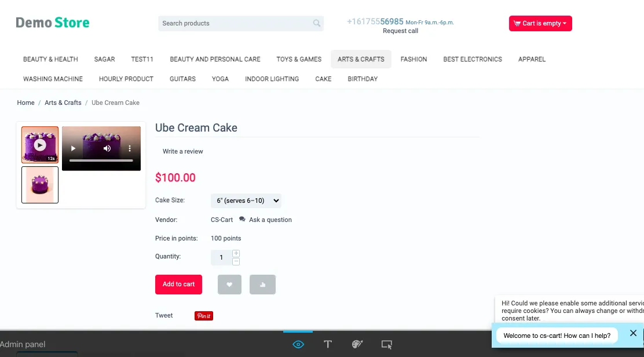Add product to wishlist heart button
The height and width of the screenshot is (357, 644).
tap(229, 285)
